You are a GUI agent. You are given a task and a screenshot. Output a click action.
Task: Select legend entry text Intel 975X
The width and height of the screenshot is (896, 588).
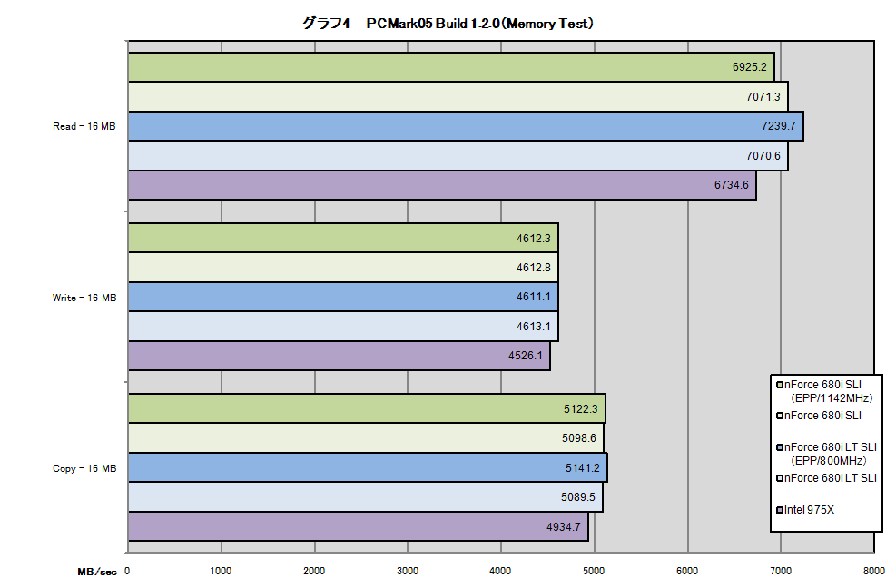pyautogui.click(x=809, y=510)
